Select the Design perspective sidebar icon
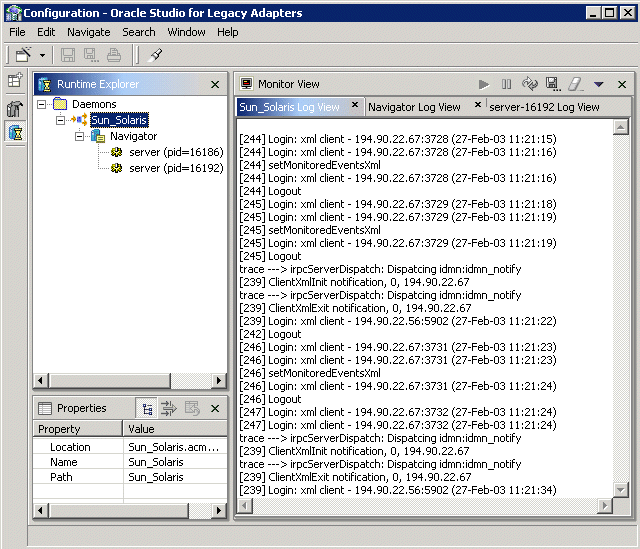 click(x=15, y=109)
